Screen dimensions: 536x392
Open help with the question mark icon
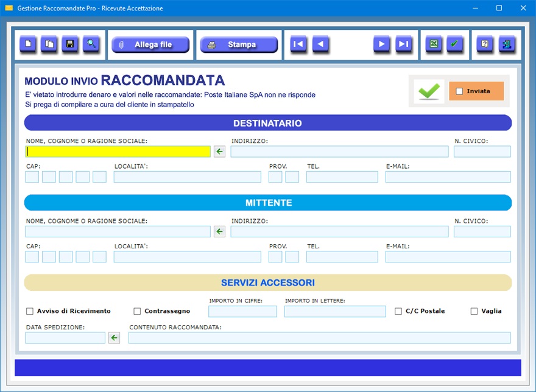[485, 44]
